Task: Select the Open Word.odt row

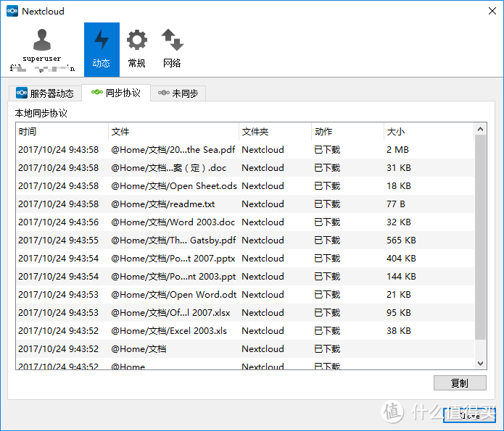Action: pos(245,295)
